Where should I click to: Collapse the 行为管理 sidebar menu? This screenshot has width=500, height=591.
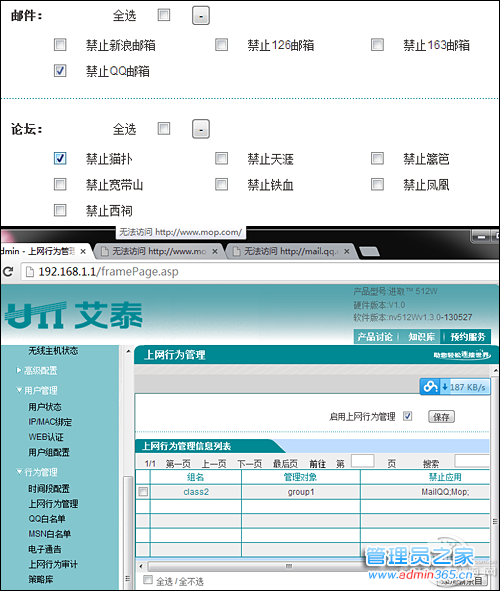(37, 472)
